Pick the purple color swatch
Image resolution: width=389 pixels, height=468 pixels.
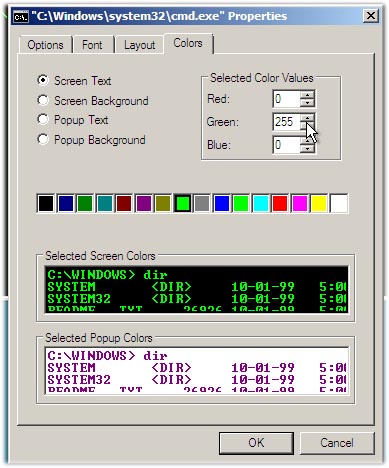(143, 203)
